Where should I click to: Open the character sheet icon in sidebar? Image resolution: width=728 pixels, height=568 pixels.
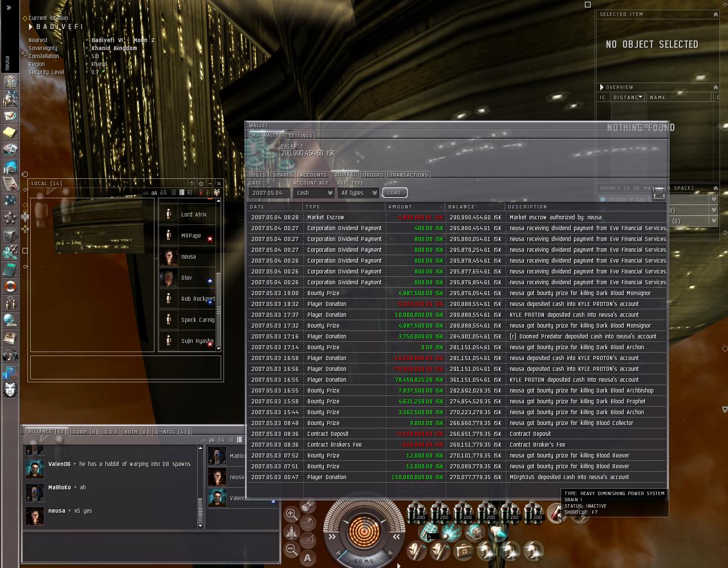tap(10, 82)
